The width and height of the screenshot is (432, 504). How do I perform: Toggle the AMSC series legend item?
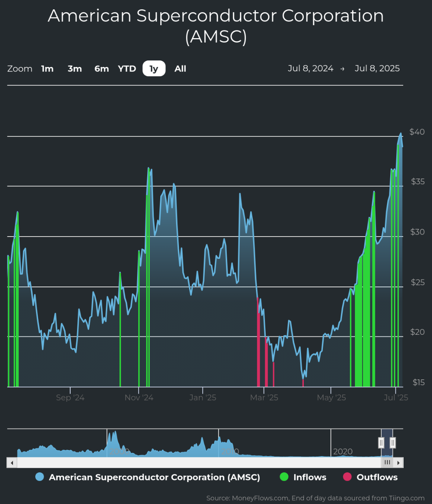pyautogui.click(x=148, y=477)
